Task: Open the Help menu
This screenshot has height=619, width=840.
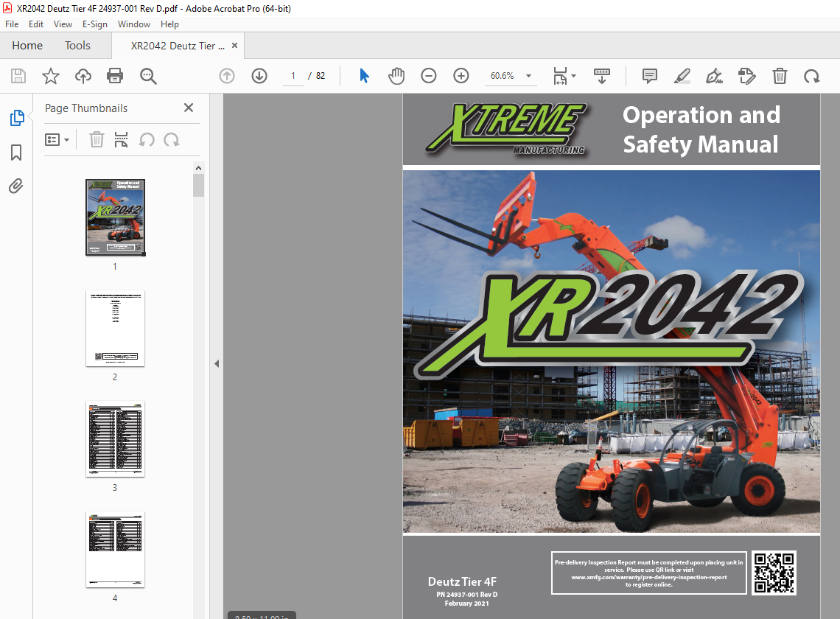Action: 169,24
